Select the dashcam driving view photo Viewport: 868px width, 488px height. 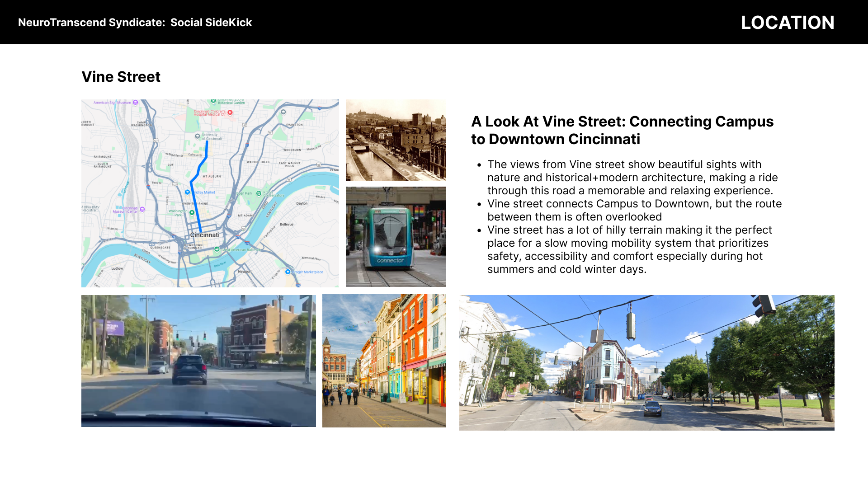coord(198,361)
